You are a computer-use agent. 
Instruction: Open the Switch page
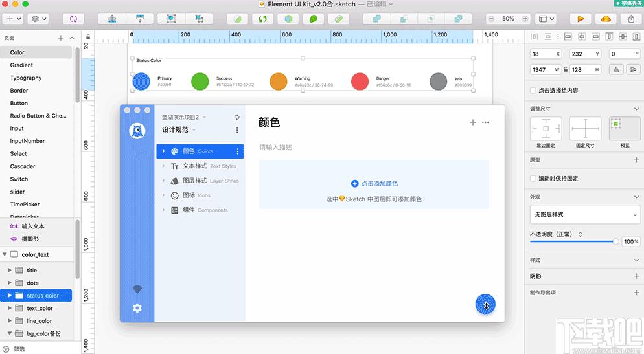pos(19,179)
